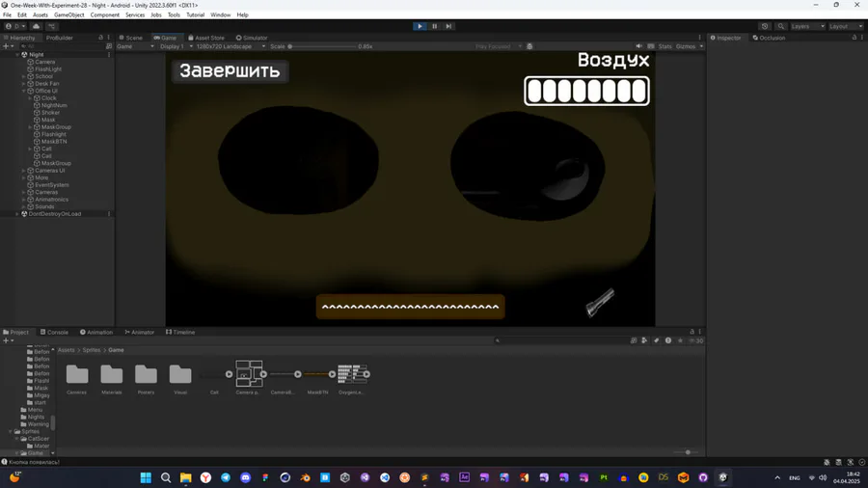Select the MaskBTN object in Hierarchy

(54, 142)
